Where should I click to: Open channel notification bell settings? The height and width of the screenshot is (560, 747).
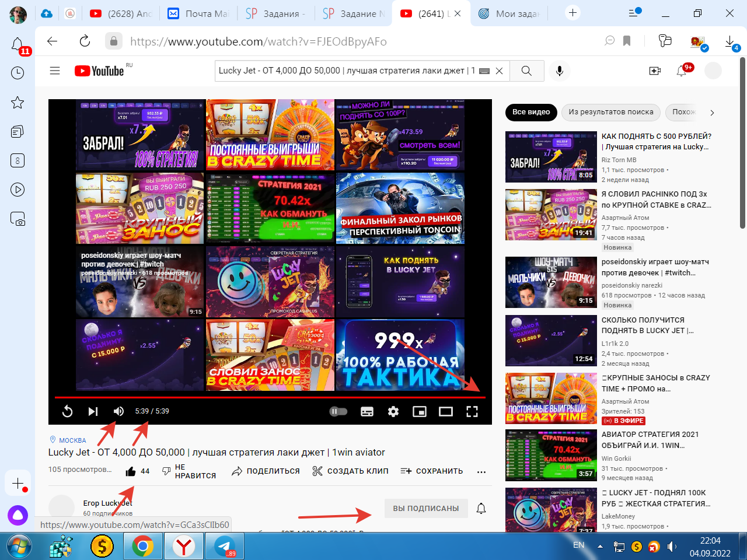pos(481,508)
